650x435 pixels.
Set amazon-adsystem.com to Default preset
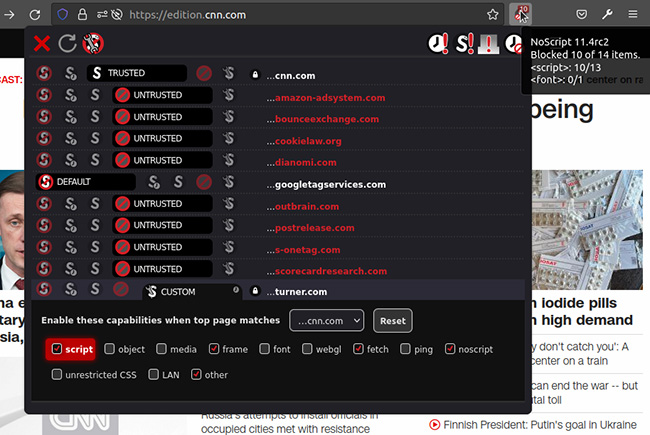44,95
